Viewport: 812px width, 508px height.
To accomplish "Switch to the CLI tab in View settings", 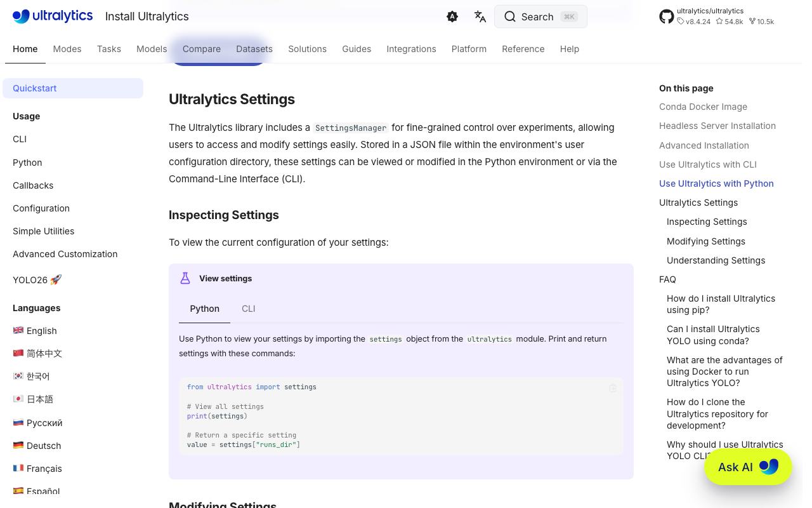I will [x=248, y=309].
